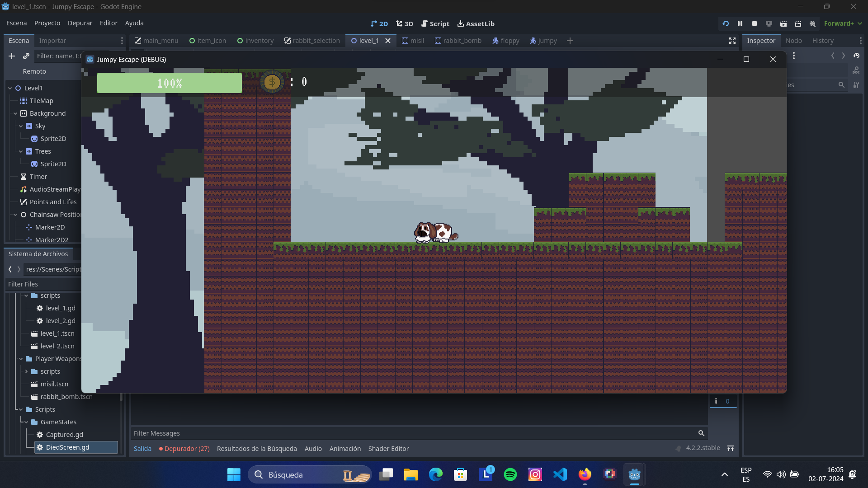Enable Movie Maker mode

point(813,23)
